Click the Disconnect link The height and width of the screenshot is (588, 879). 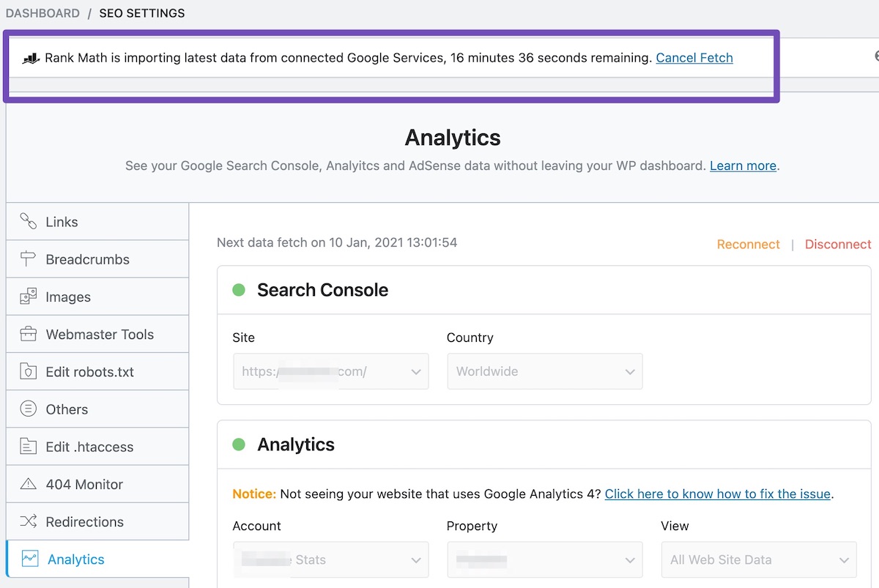coord(838,245)
